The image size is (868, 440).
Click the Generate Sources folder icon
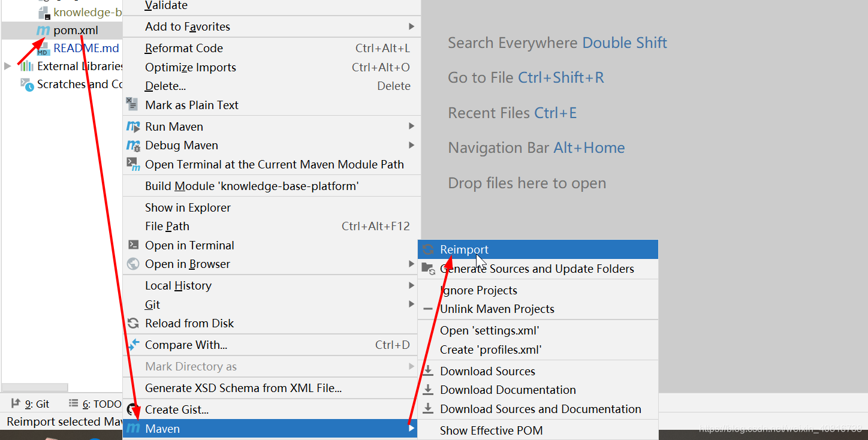pyautogui.click(x=428, y=269)
